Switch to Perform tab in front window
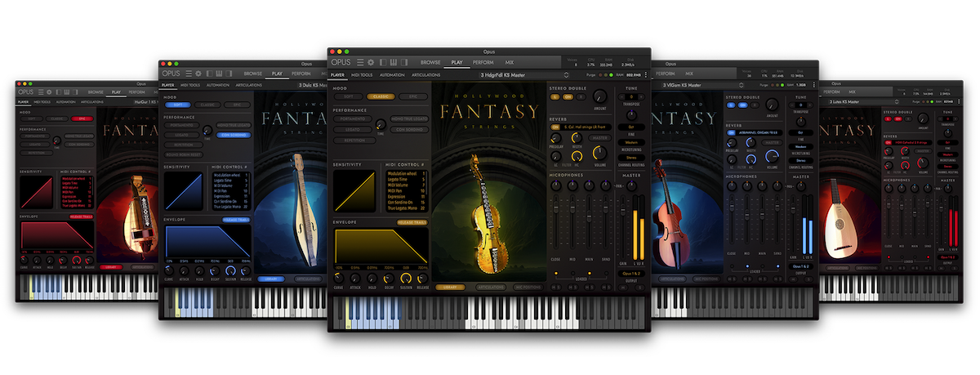The width and height of the screenshot is (980, 375). pyautogui.click(x=483, y=62)
